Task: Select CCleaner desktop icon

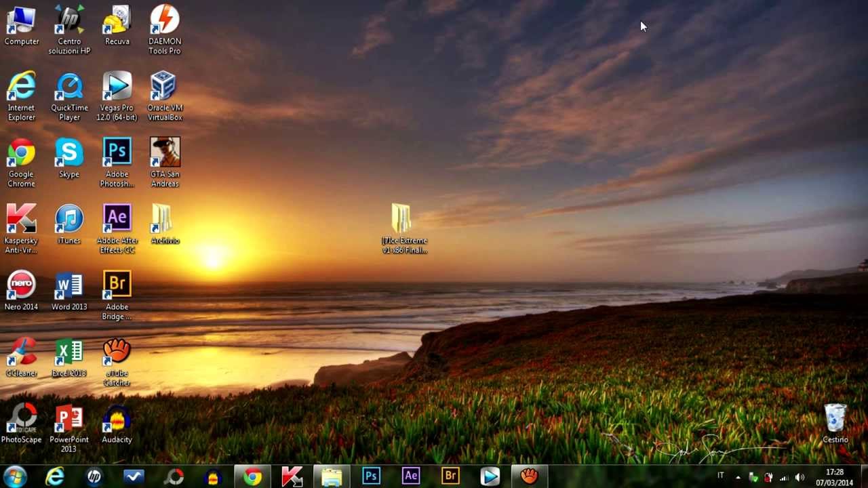Action: (21, 358)
